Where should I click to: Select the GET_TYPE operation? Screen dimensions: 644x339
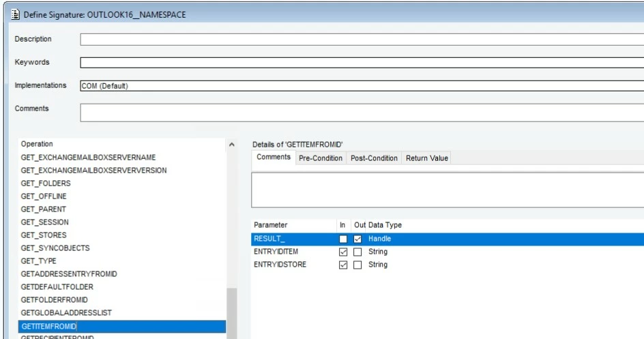(x=39, y=261)
